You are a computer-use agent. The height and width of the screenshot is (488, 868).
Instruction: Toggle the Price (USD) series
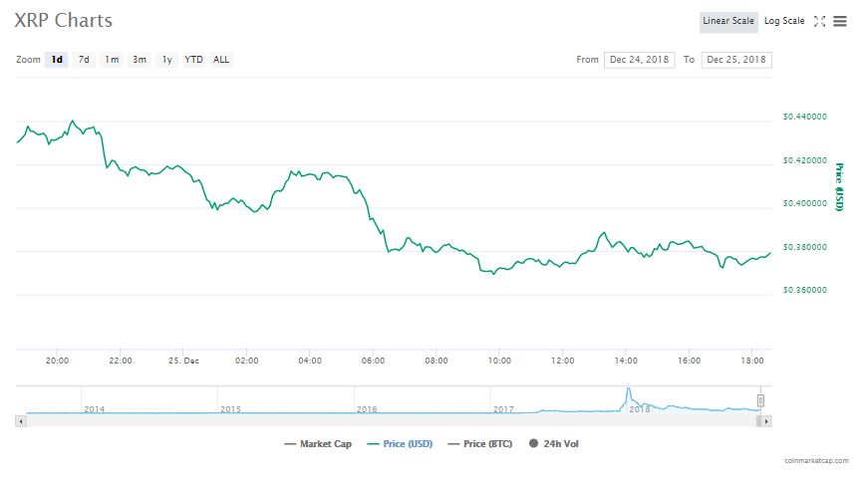click(x=400, y=444)
